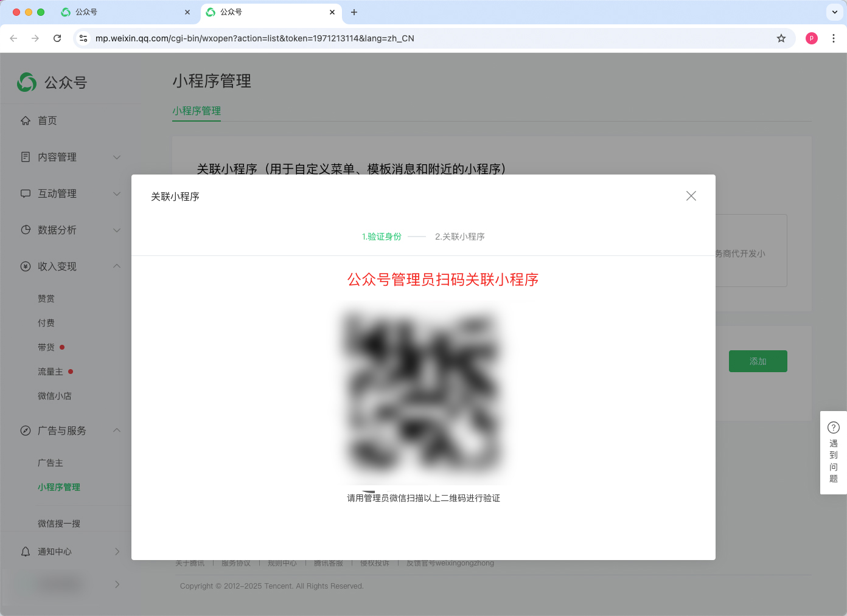Click the 通知中心 bell icon
Image resolution: width=847 pixels, height=616 pixels.
pos(26,552)
